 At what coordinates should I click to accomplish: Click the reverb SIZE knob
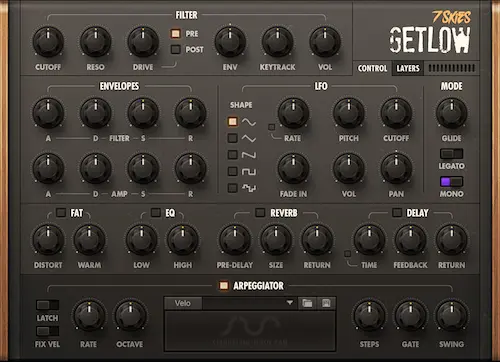tap(276, 240)
